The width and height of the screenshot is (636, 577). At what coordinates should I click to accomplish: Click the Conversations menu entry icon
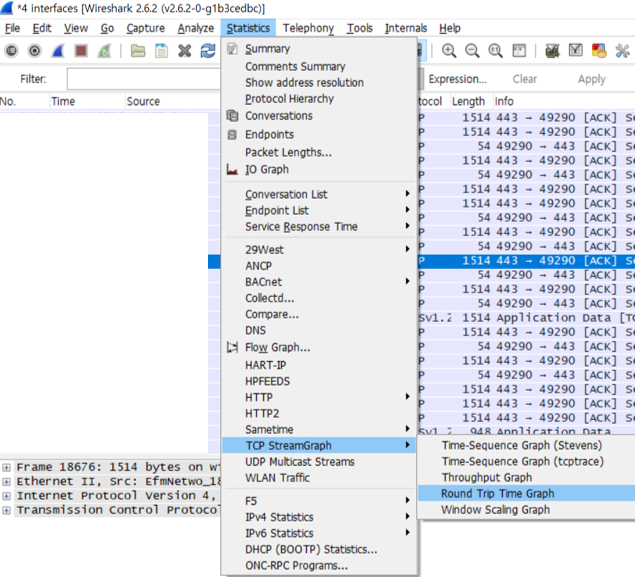(x=232, y=116)
